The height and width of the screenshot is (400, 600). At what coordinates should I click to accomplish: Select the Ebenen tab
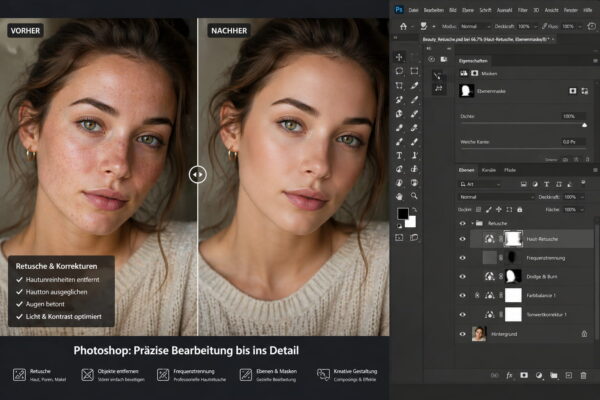coord(466,170)
